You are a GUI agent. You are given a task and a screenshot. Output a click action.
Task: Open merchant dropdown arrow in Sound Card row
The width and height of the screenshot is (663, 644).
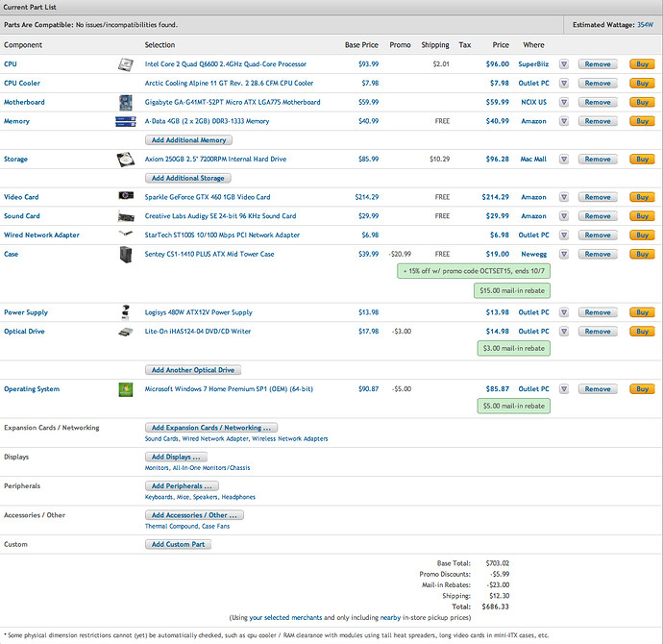pos(564,216)
